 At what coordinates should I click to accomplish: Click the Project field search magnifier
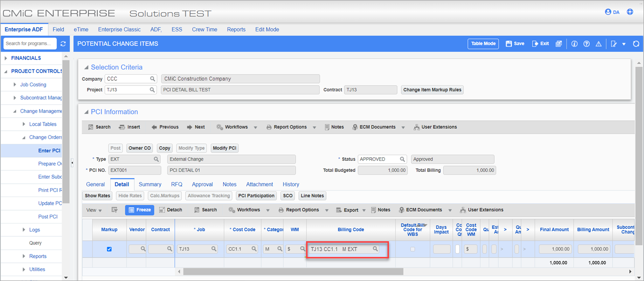tap(153, 90)
